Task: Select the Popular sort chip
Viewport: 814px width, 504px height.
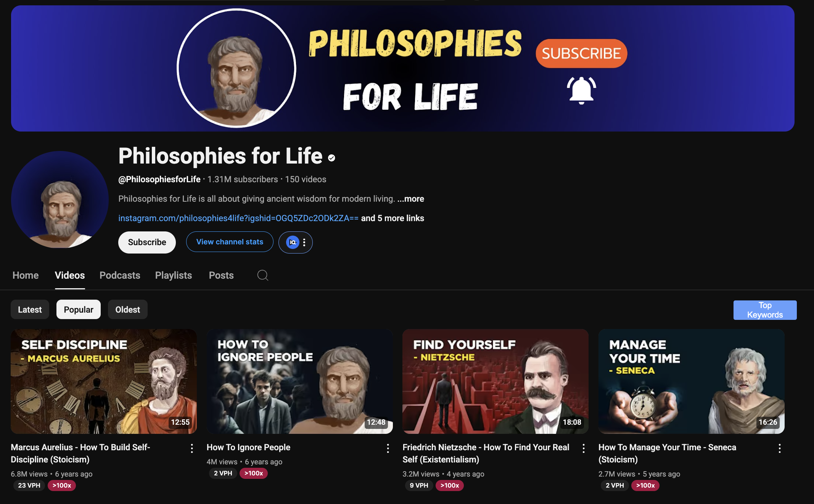Action: coord(79,310)
